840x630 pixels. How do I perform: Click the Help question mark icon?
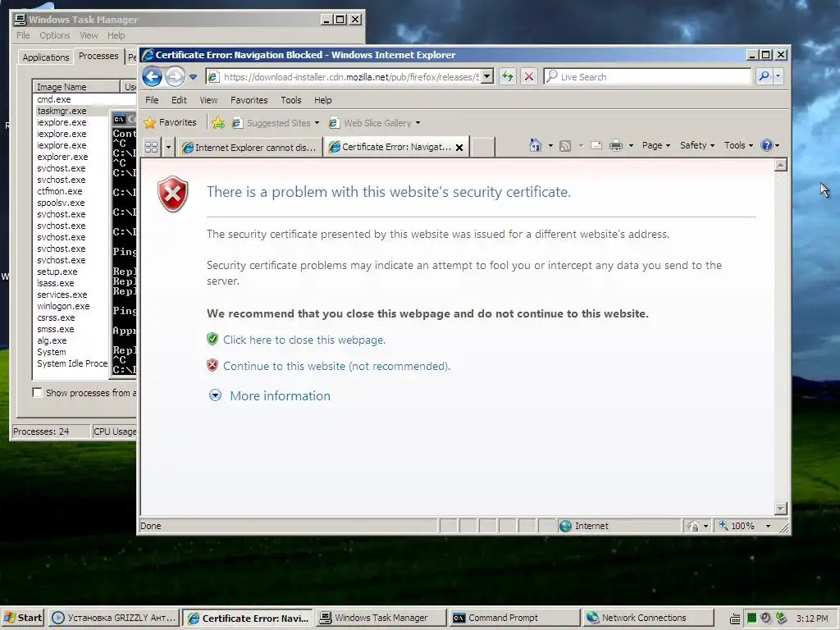tap(767, 145)
